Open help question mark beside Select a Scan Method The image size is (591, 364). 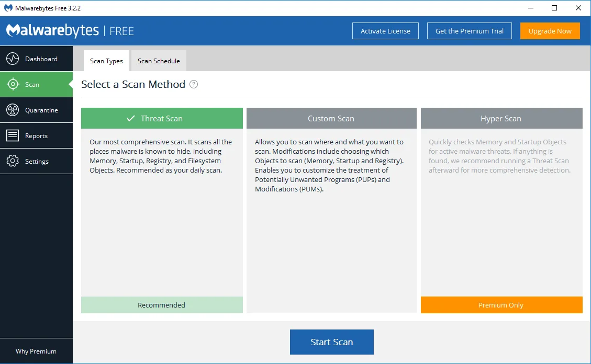(x=193, y=84)
